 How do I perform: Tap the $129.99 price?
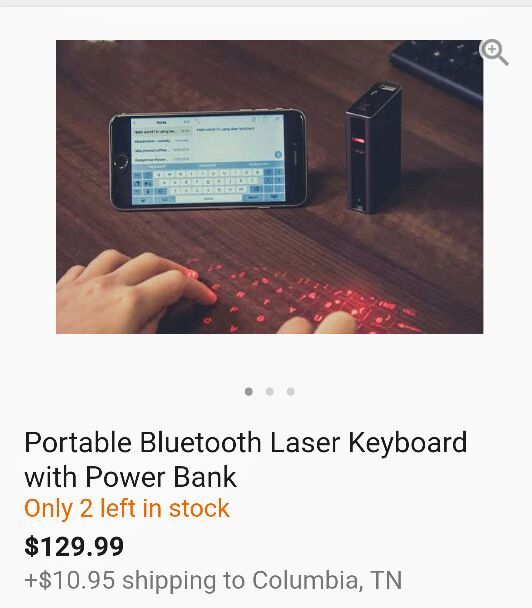tap(74, 546)
